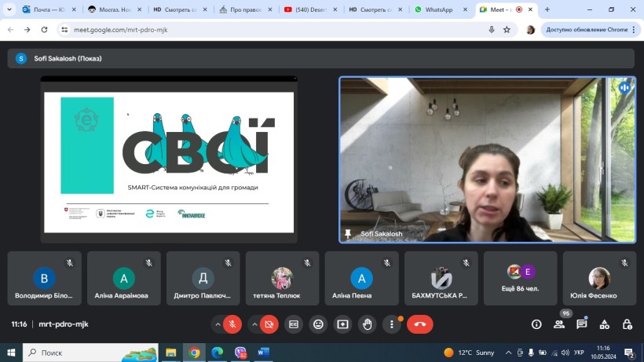
Task: Select Аліна Авраімова participant tile
Action: click(123, 278)
